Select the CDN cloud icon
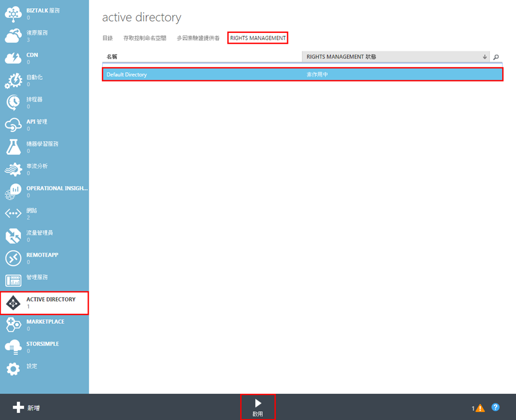Image resolution: width=516 pixels, height=420 pixels. click(13, 58)
